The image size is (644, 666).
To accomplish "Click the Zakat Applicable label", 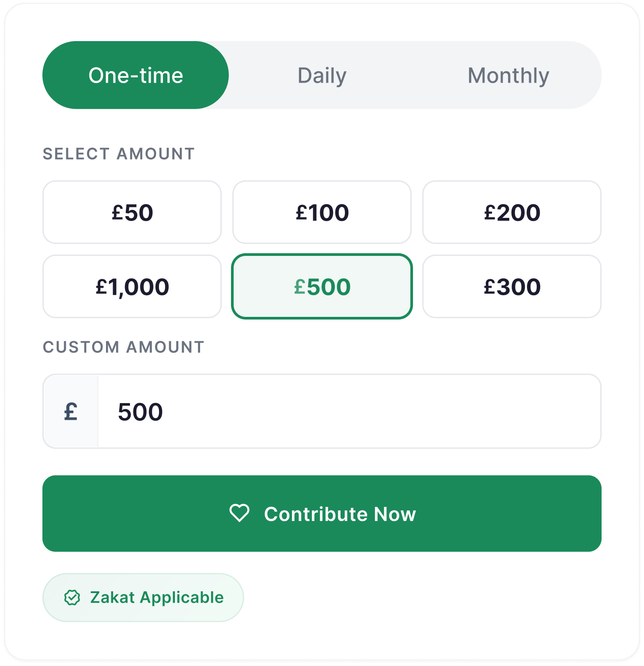I will click(x=156, y=597).
